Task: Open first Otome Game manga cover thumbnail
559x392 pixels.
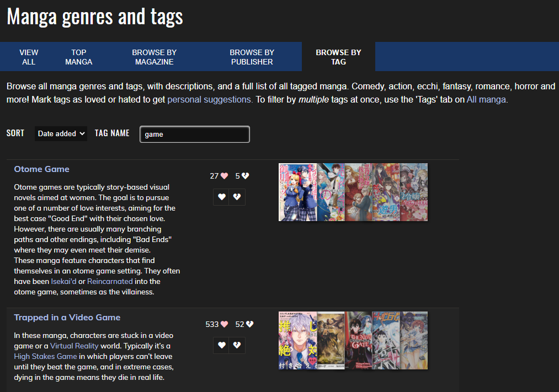Action: pyautogui.click(x=297, y=192)
